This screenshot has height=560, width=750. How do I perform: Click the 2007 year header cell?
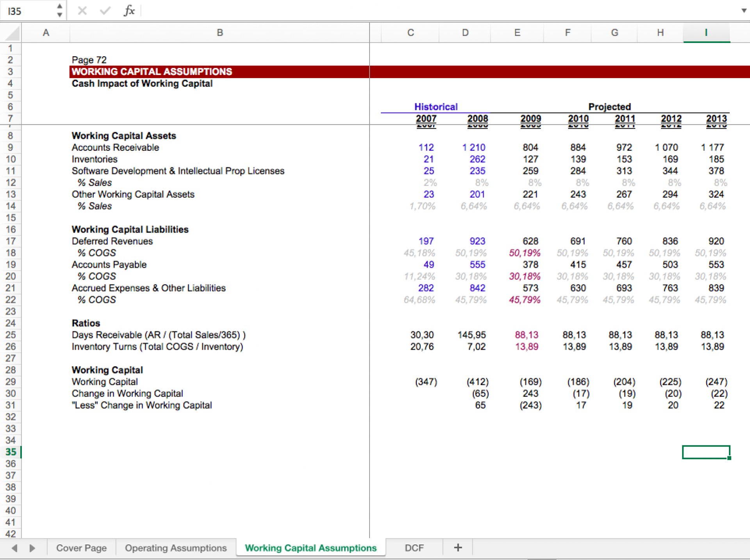click(426, 118)
